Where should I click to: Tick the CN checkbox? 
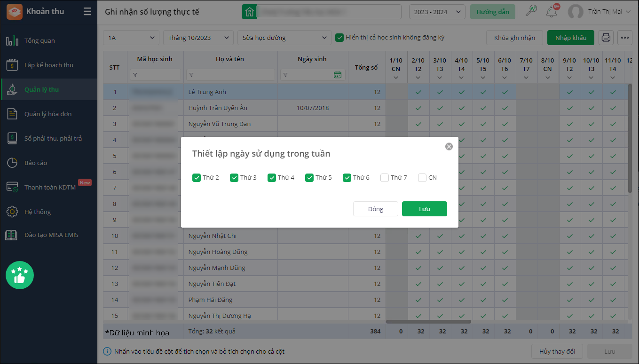[422, 178]
